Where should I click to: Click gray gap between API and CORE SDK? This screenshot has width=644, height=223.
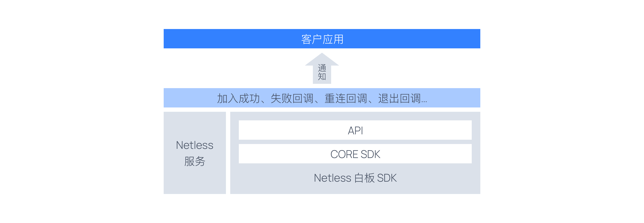tap(355, 142)
